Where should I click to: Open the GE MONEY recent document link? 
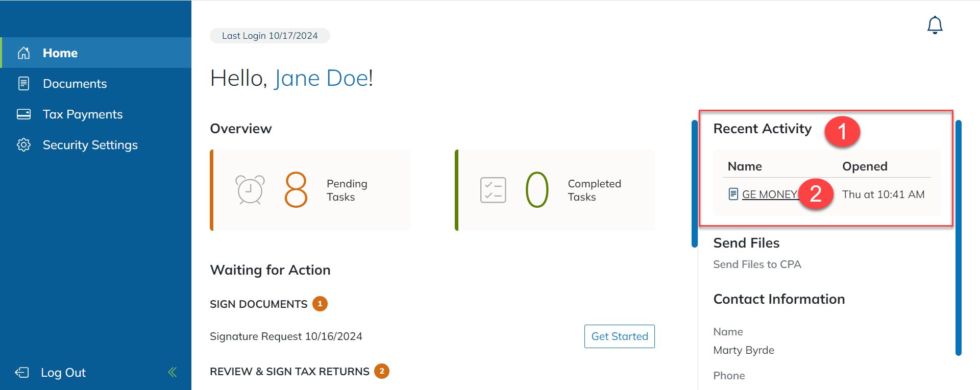[x=769, y=194]
